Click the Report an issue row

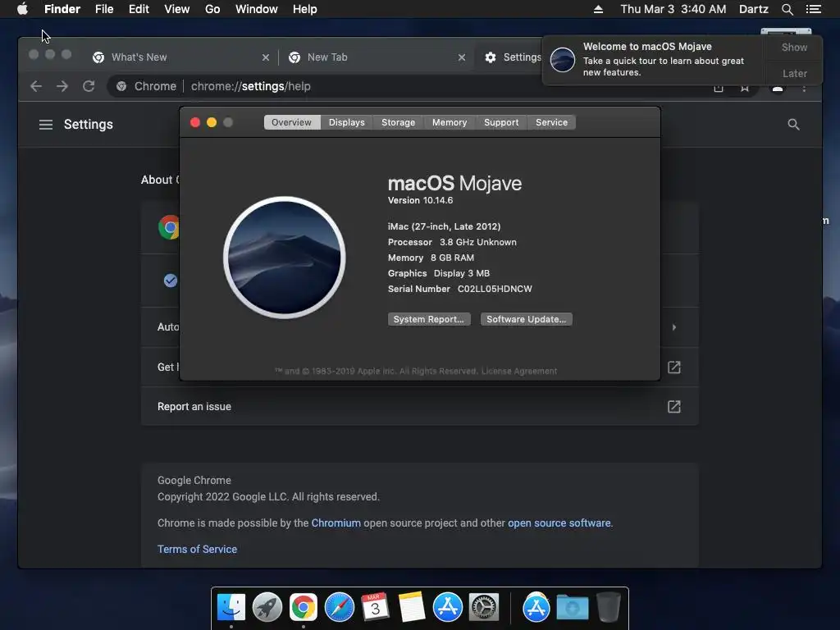pos(419,407)
